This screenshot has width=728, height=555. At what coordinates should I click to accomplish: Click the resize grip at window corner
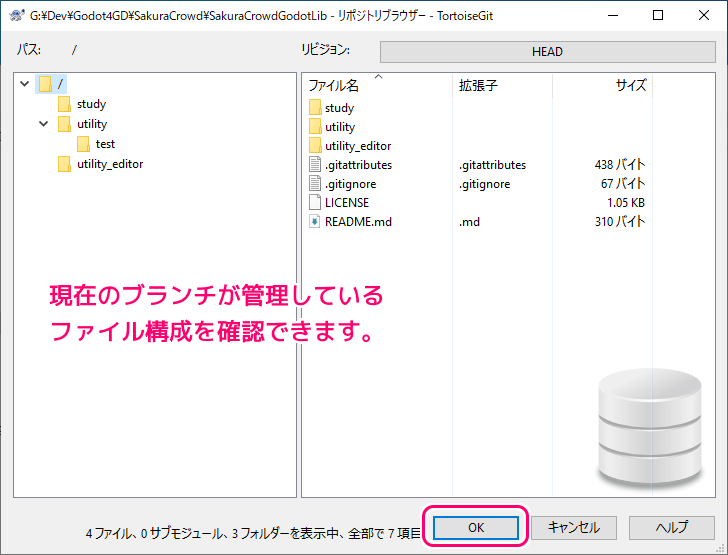[x=722, y=549]
